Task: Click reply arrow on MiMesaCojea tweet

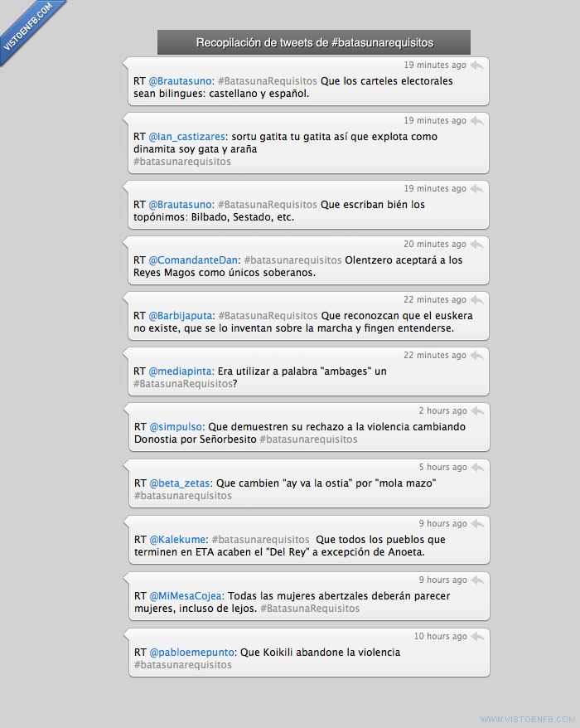Action: pos(477,580)
